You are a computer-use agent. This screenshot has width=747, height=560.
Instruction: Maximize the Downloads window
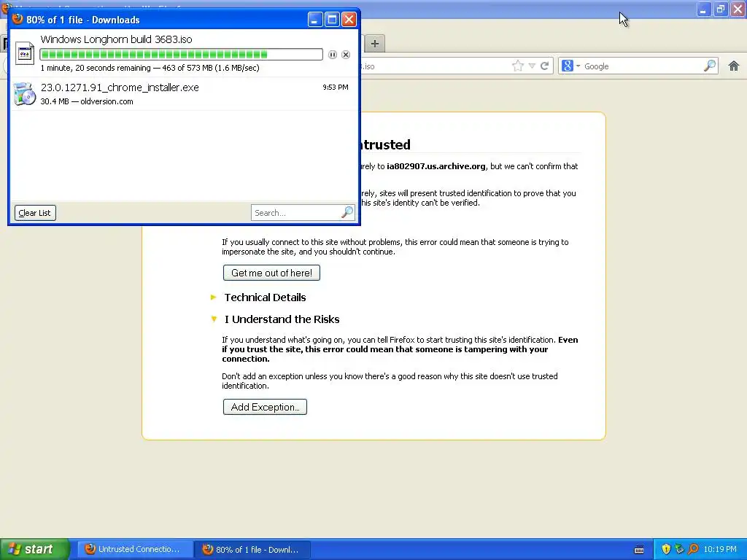pos(332,20)
